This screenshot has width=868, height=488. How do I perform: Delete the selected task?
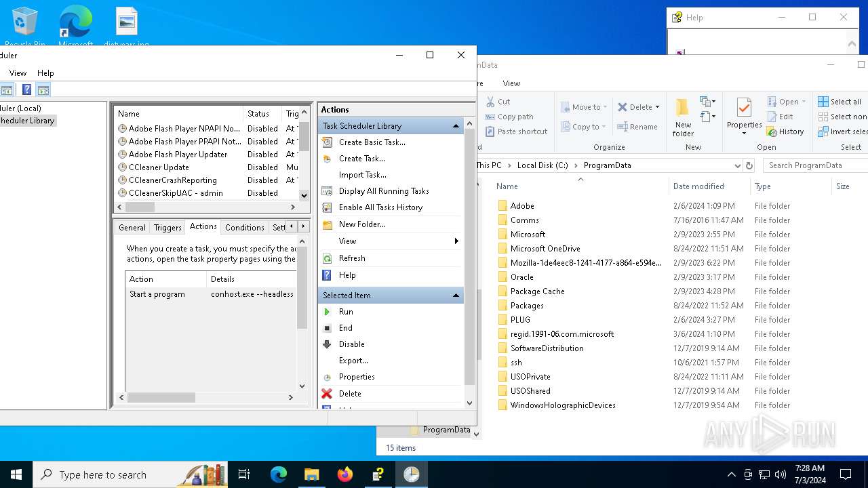pos(350,394)
